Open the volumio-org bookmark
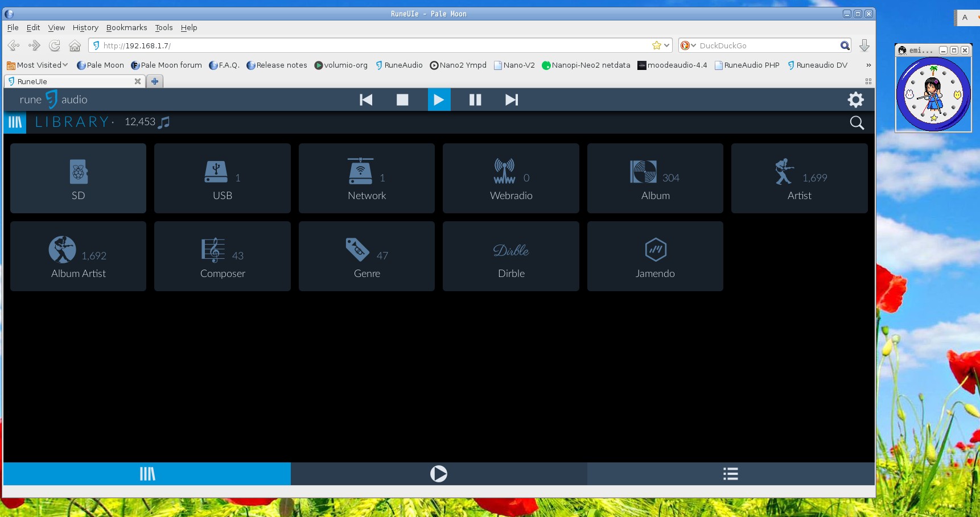This screenshot has width=980, height=517. pos(340,65)
